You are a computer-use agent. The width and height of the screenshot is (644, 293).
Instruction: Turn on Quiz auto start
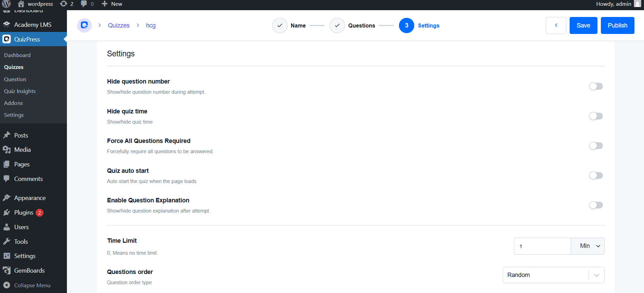coord(596,176)
